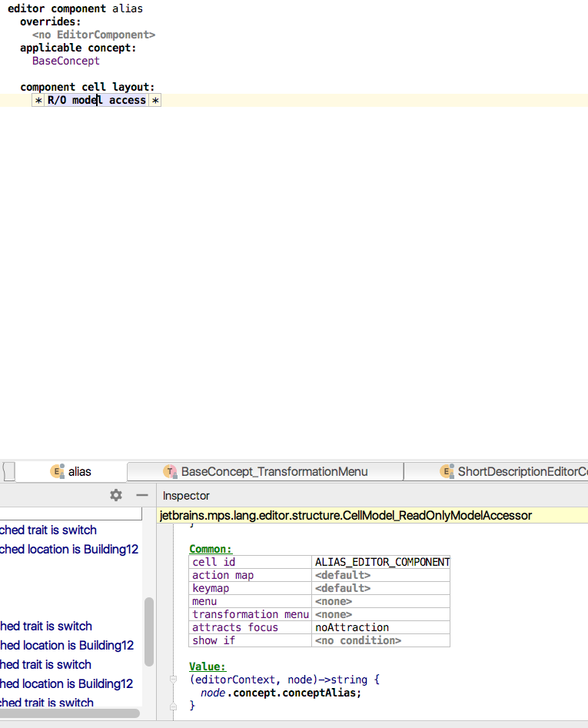
Task: Select the R/O model access cell
Action: 96,101
